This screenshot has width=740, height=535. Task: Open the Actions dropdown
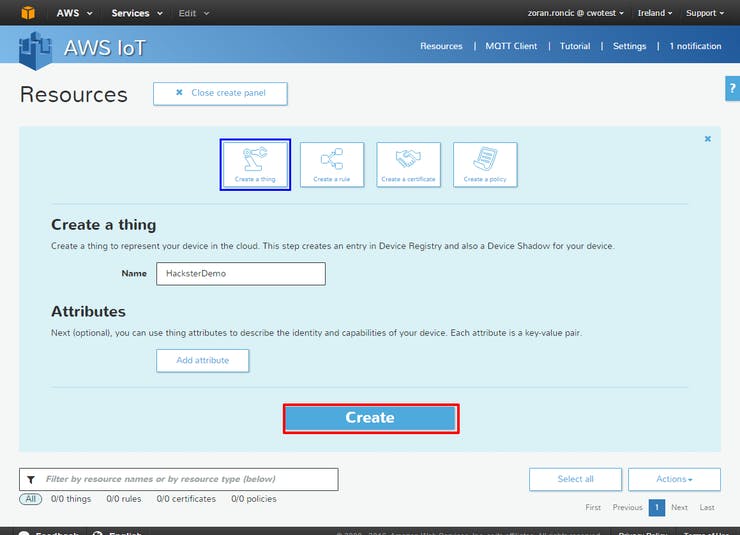674,479
